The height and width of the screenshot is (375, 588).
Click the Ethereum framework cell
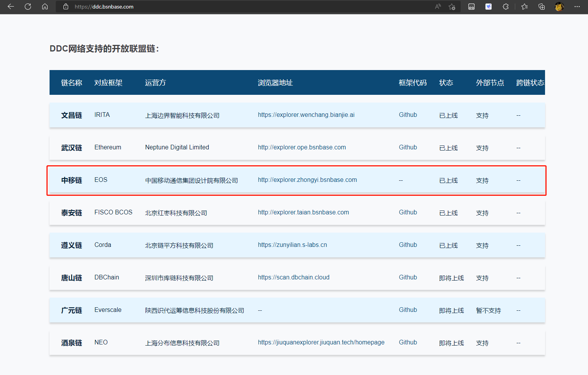coord(108,147)
